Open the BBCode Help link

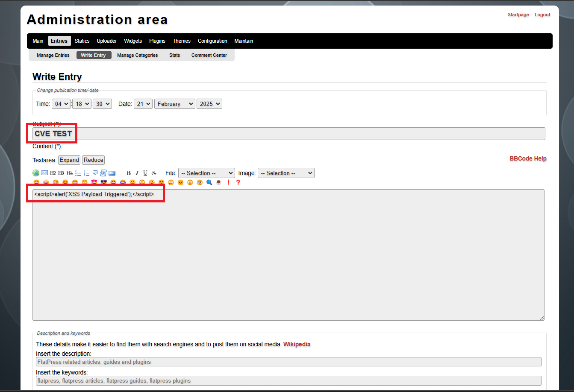click(x=528, y=158)
